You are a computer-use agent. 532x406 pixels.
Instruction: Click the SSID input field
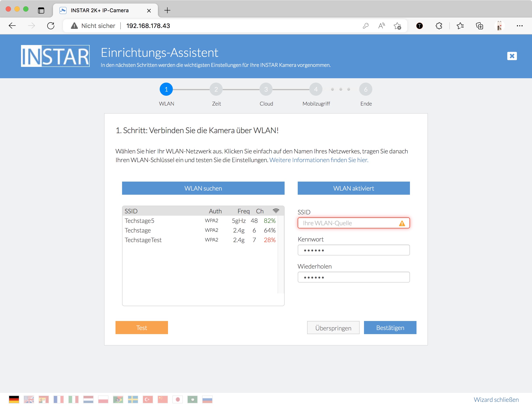[x=348, y=223]
